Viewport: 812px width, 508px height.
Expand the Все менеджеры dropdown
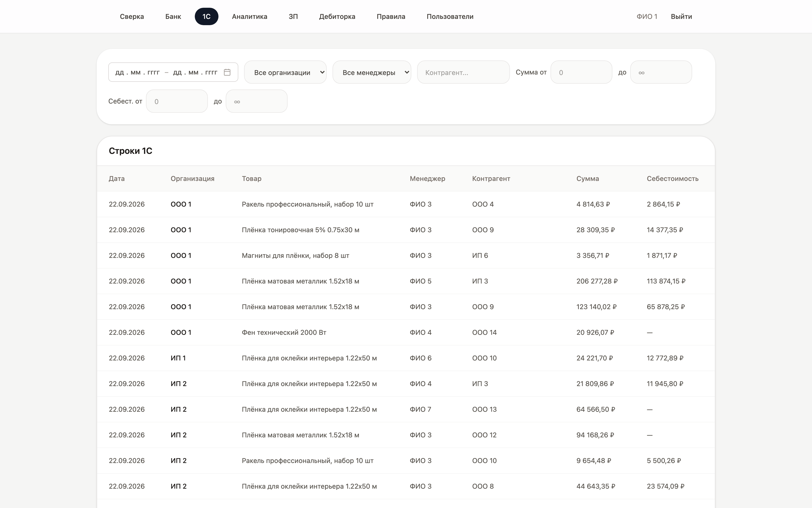(372, 72)
